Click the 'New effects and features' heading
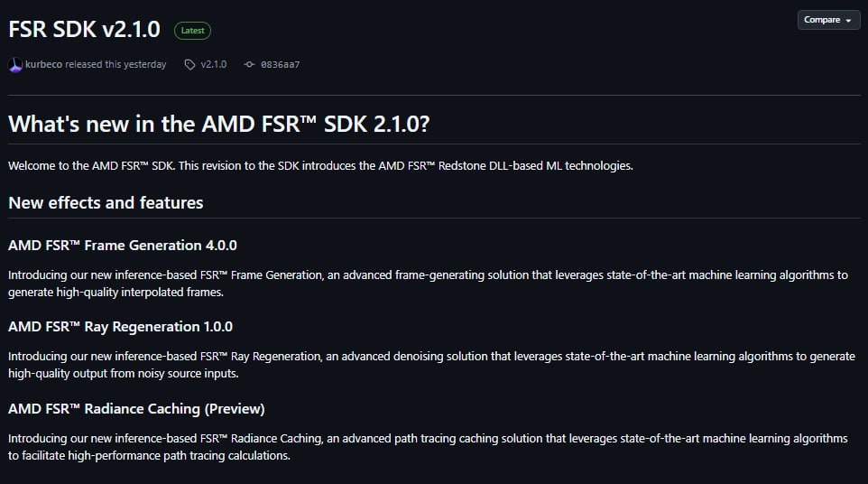The height and width of the screenshot is (484, 868). [106, 202]
